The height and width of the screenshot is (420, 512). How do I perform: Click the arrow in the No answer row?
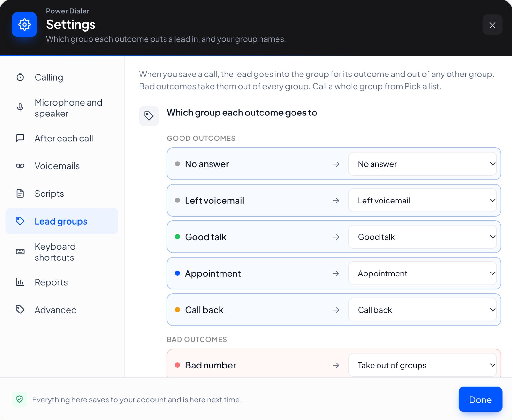tap(336, 164)
